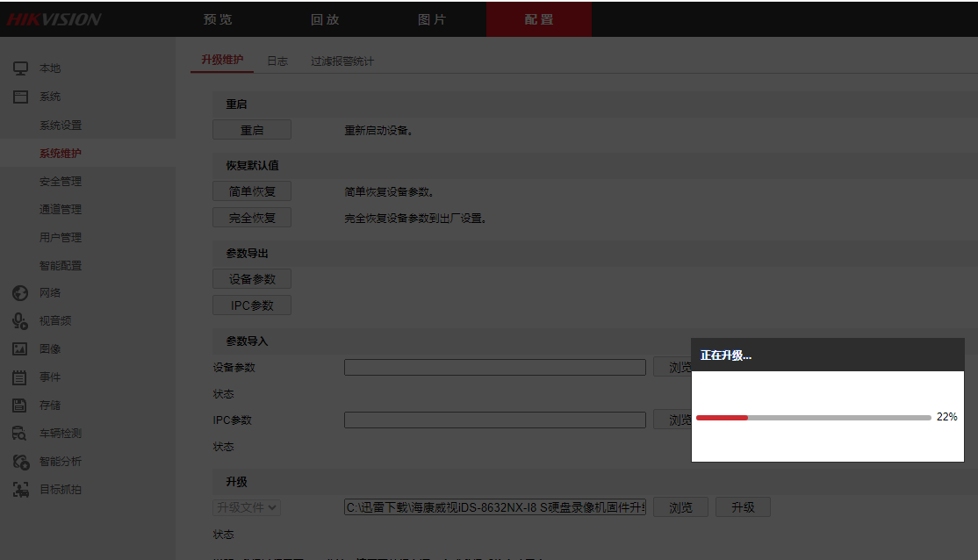Click 浏览 for IPC参数 import
Screen dimensions: 978x560
[x=673, y=420]
